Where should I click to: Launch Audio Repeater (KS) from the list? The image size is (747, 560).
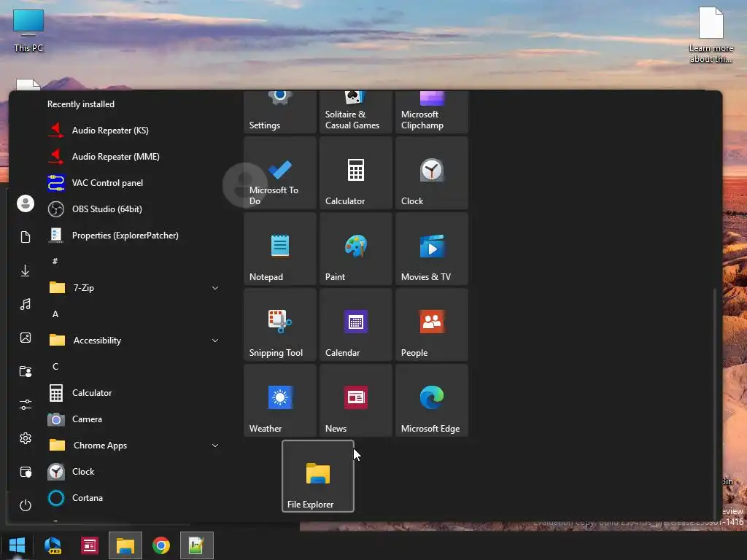pyautogui.click(x=134, y=130)
